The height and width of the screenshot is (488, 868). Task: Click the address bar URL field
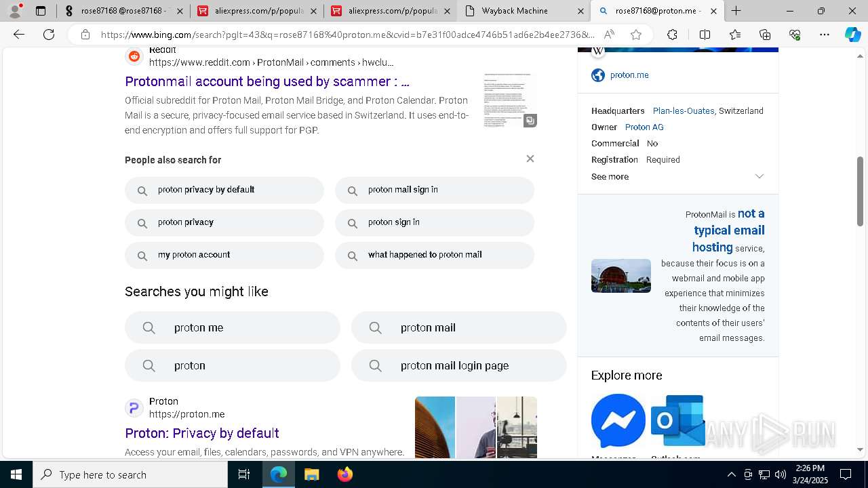point(347,35)
